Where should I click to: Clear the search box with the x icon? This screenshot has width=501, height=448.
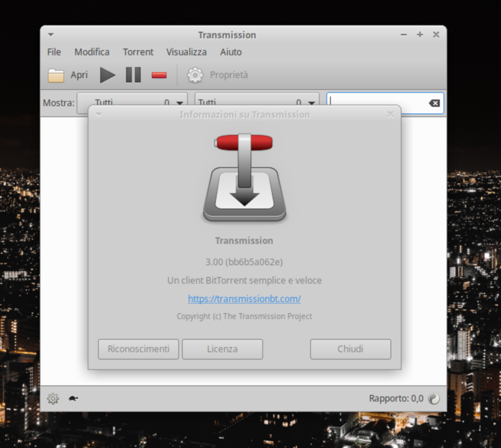tap(434, 103)
